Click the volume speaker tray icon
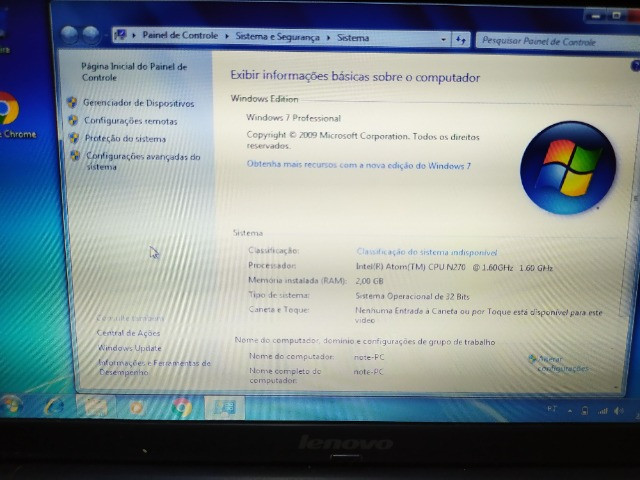The image size is (640, 480). click(619, 411)
